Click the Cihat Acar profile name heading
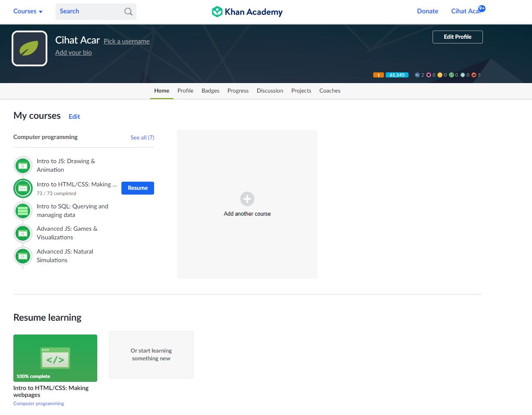The height and width of the screenshot is (415, 532). pyautogui.click(x=77, y=40)
